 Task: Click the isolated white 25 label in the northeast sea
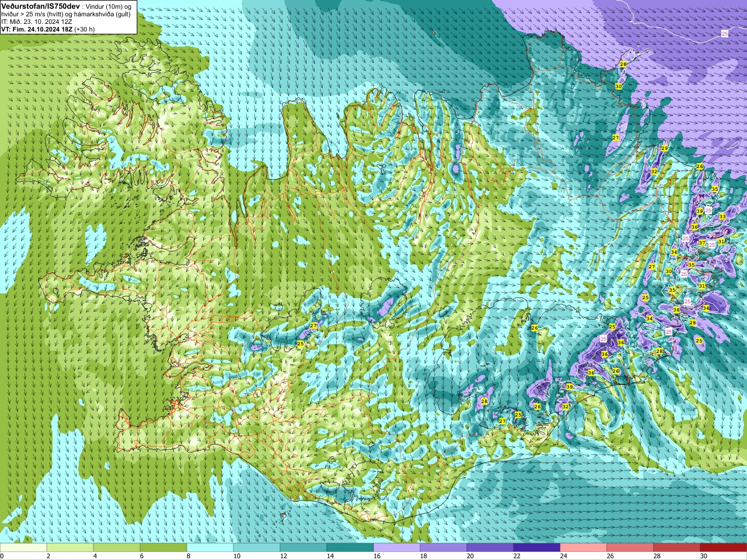coord(725,34)
